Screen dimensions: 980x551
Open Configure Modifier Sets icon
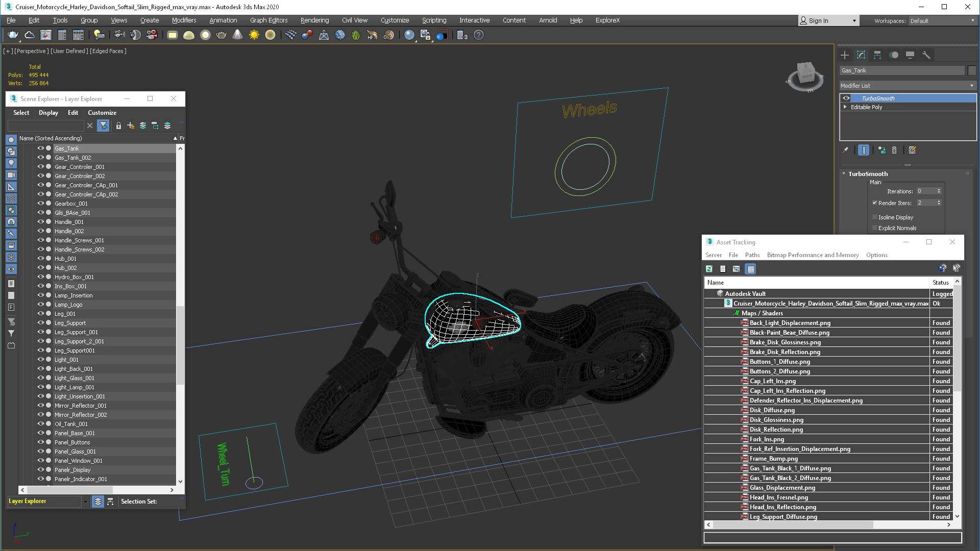pos(913,150)
